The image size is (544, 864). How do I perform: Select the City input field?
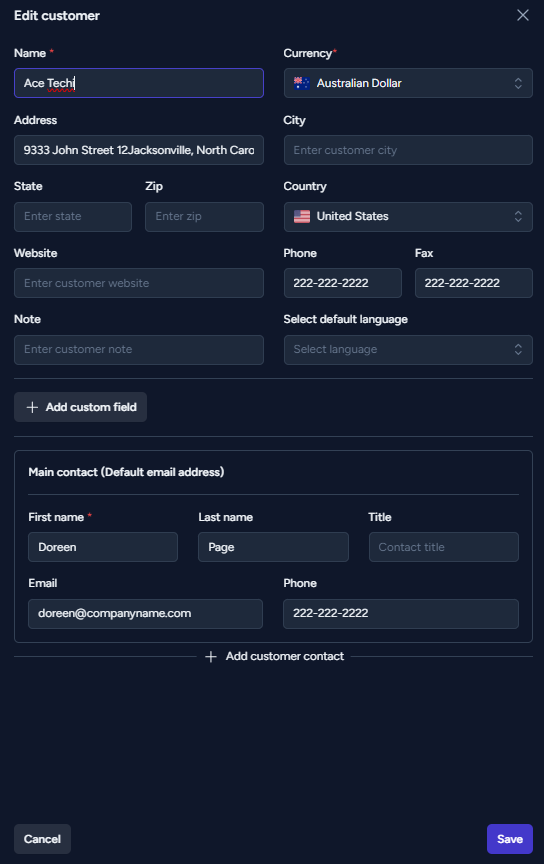408,150
